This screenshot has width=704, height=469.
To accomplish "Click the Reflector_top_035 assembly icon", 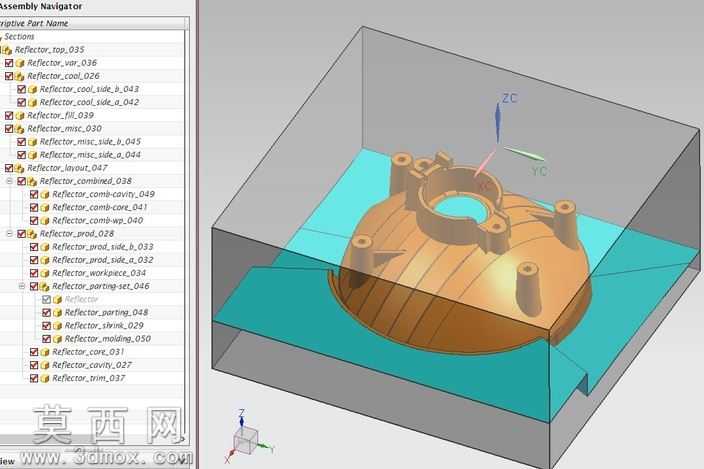I will (7, 50).
